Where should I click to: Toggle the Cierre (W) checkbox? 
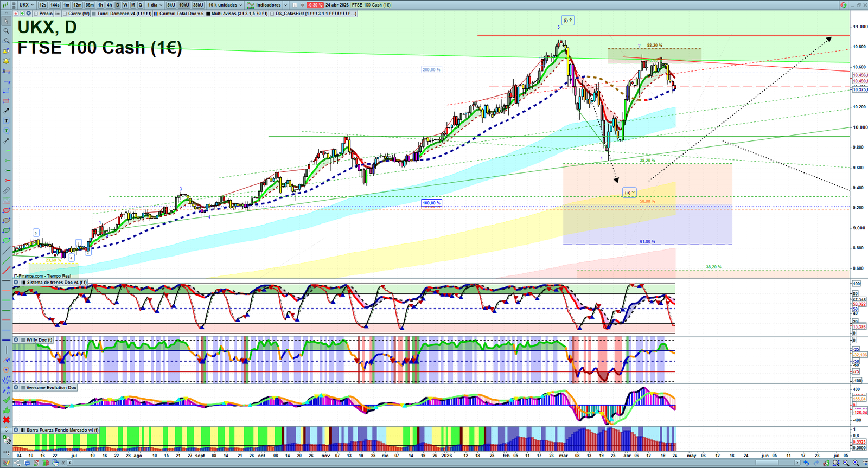(65, 14)
